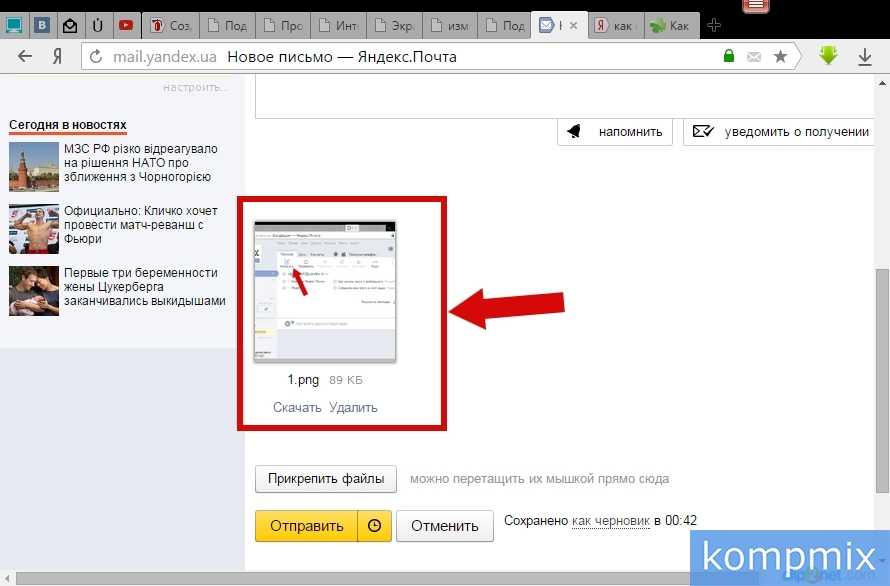Close the active Yandex Mail tab
Image resolution: width=890 pixels, height=586 pixels.
coord(573,26)
